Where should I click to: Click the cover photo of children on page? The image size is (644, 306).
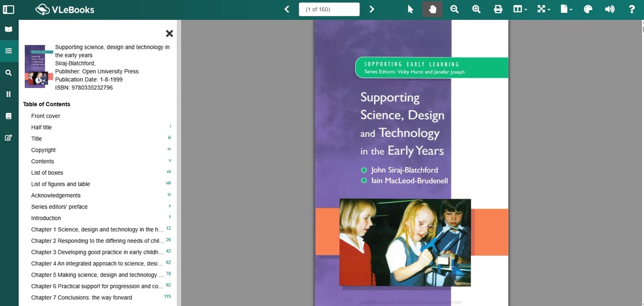(405, 242)
